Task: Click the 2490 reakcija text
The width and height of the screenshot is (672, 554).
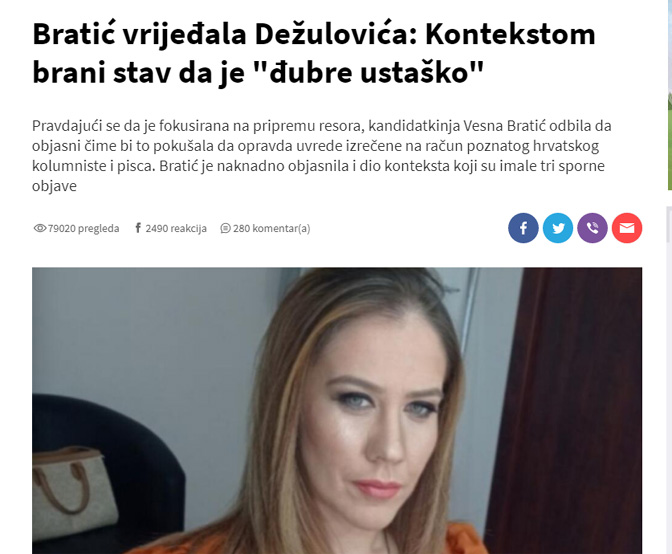Action: pos(176,228)
